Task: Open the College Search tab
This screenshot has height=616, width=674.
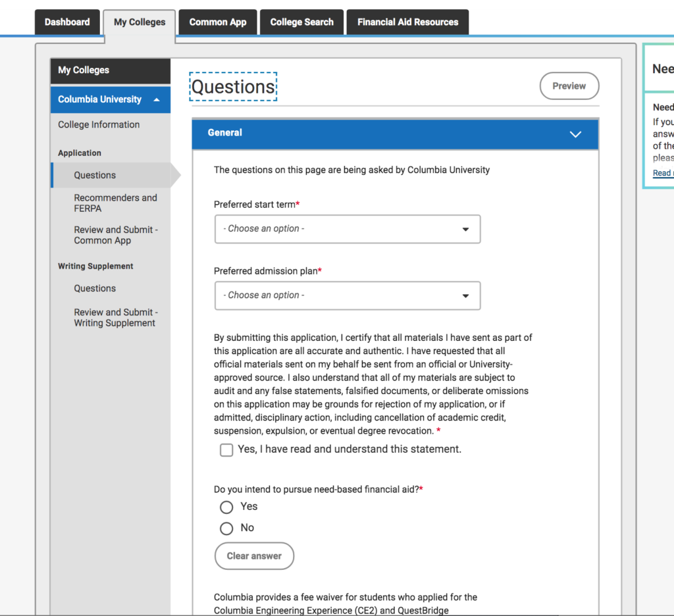Action: 301,22
